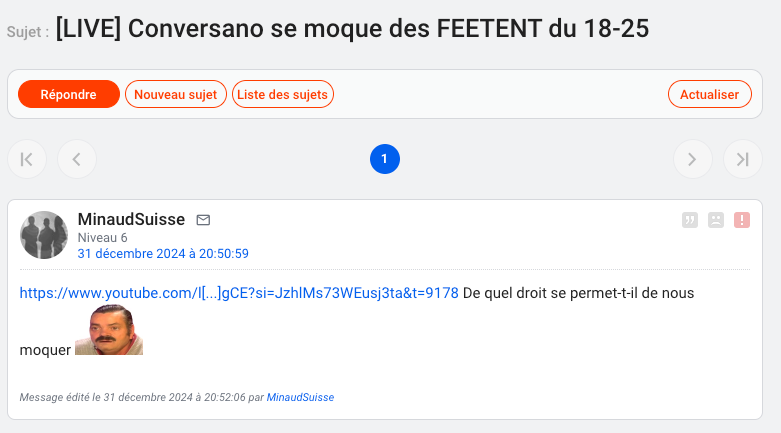Open MinaudSuisse link in edit notice
Image resolution: width=781 pixels, height=433 pixels.
[300, 397]
